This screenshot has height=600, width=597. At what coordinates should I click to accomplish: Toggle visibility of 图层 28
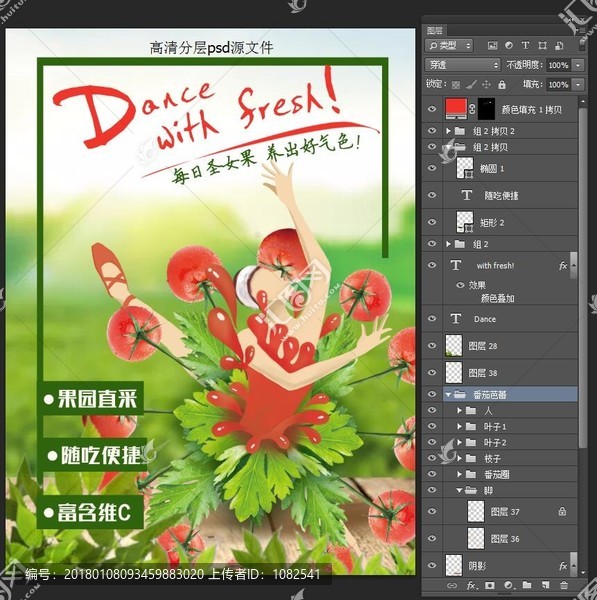tap(432, 345)
